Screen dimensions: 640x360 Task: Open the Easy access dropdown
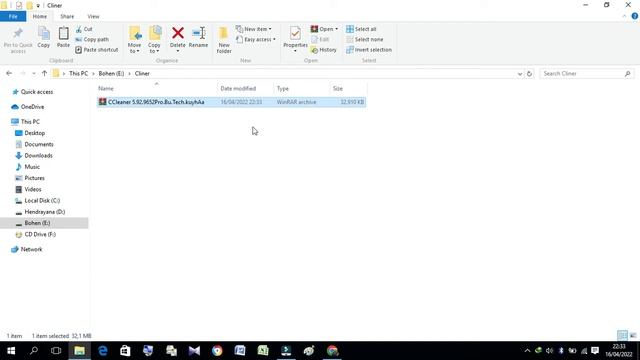256,40
